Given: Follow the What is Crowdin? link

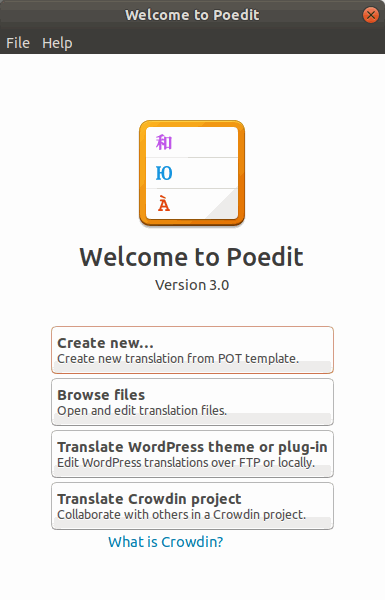Looking at the screenshot, I should 165,542.
